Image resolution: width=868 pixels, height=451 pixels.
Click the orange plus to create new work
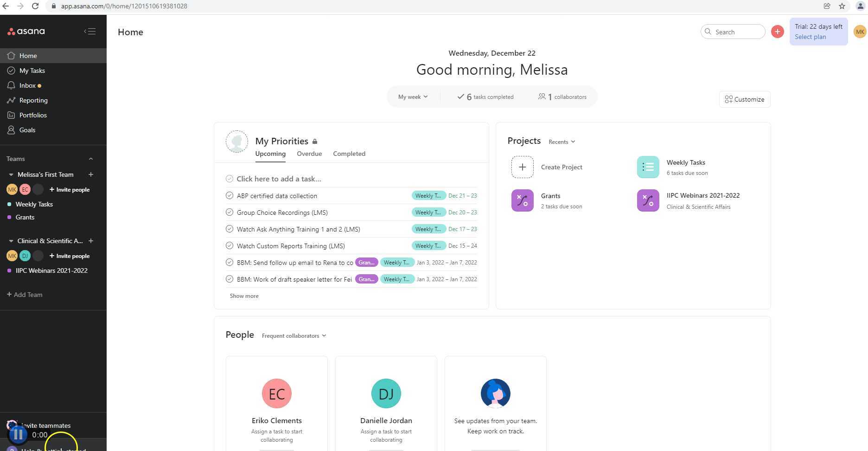tap(778, 32)
